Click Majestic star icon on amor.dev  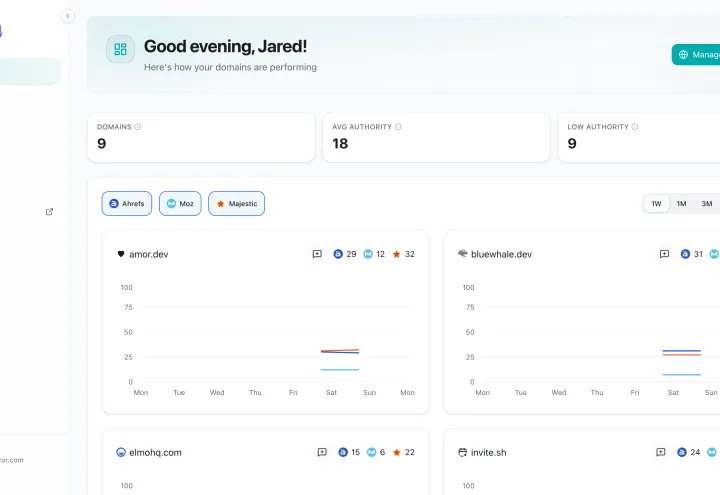pos(397,254)
